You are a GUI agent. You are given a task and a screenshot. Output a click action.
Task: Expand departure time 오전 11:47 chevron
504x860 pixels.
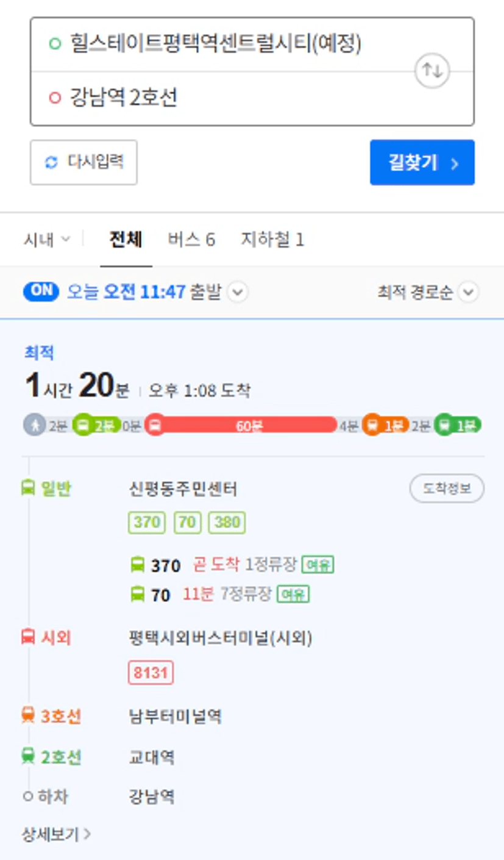tap(238, 292)
